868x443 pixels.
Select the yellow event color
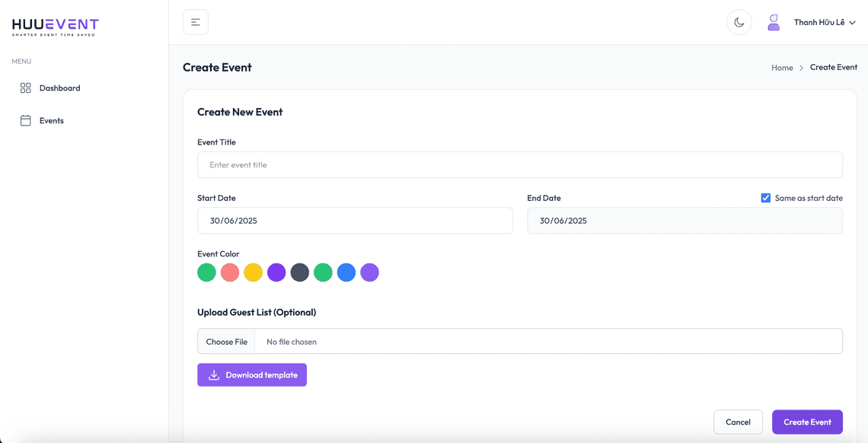point(253,272)
